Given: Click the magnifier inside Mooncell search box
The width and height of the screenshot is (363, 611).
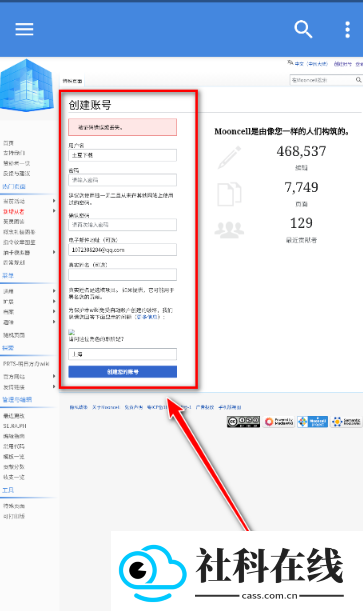Looking at the screenshot, I should 358,80.
